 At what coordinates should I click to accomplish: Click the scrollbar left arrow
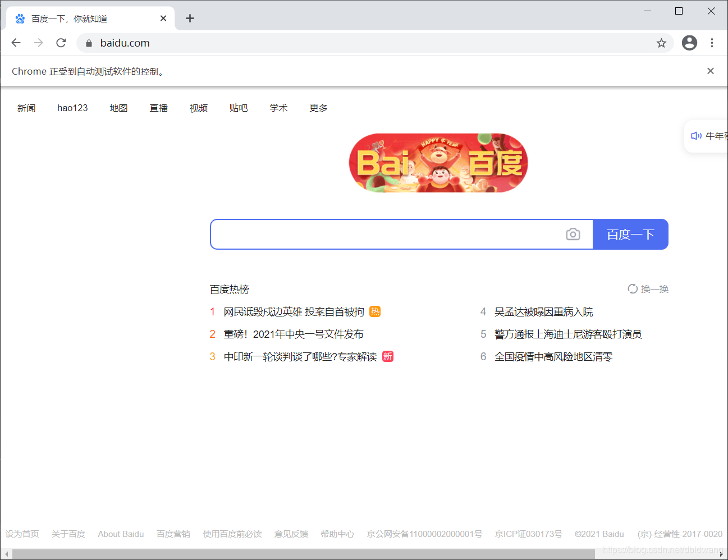(x=6, y=554)
